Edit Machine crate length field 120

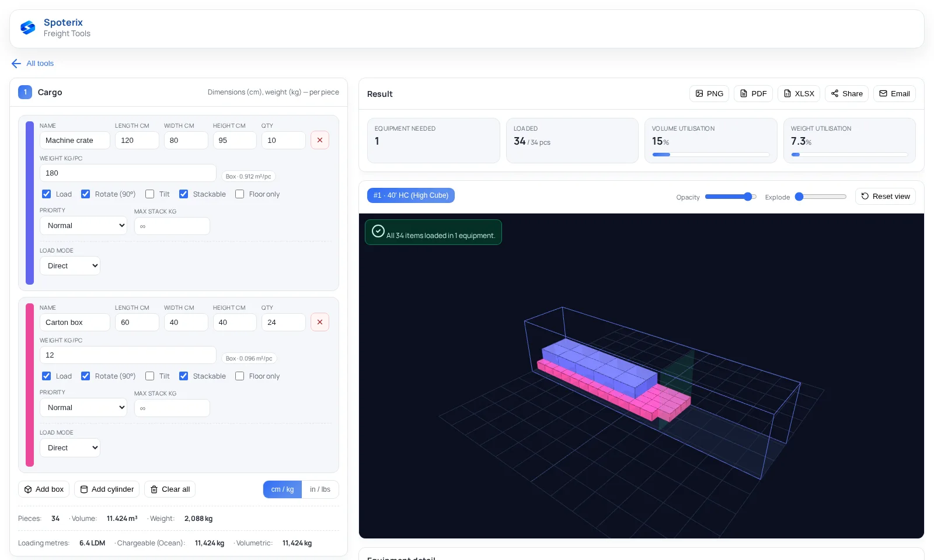tap(137, 140)
